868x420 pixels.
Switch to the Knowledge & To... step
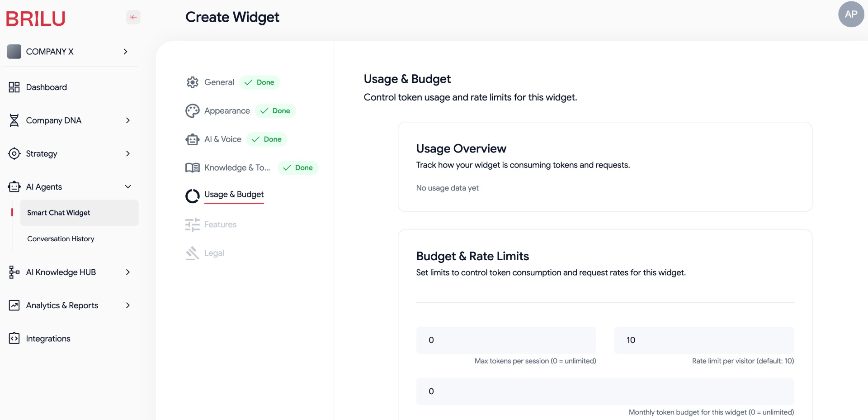pyautogui.click(x=237, y=168)
